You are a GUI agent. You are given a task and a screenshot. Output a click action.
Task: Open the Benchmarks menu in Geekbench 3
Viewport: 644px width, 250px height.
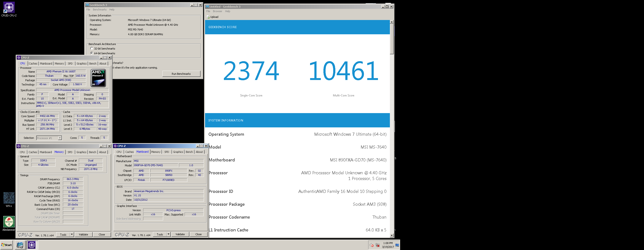coord(100,10)
